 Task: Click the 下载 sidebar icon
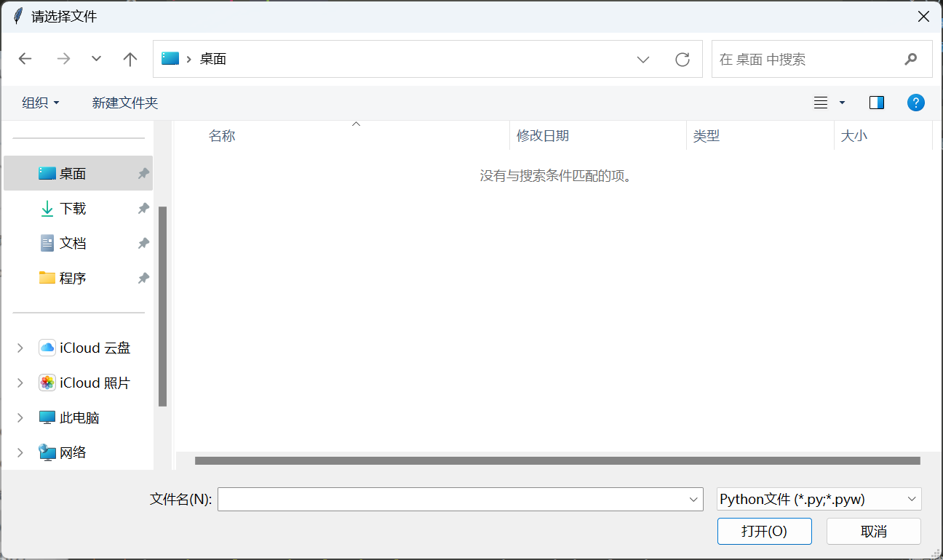pos(46,208)
